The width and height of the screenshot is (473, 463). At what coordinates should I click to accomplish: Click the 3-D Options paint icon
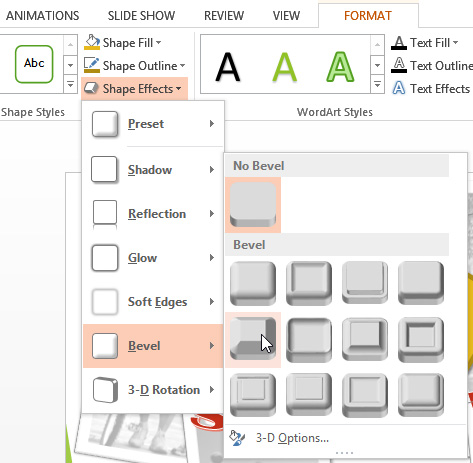[x=237, y=438]
